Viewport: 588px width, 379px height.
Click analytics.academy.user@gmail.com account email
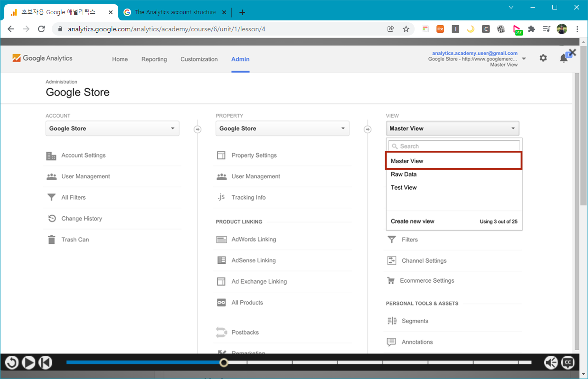coord(474,53)
